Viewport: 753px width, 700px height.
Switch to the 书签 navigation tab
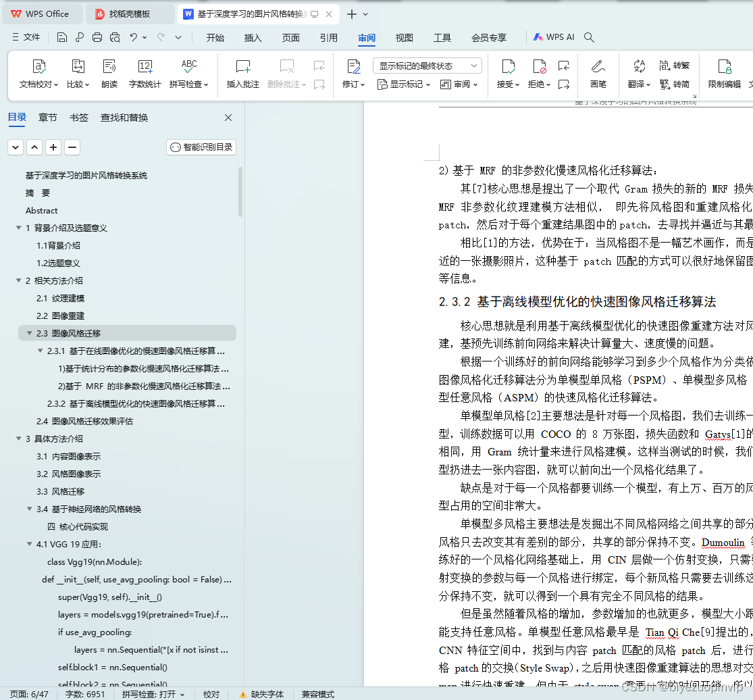click(79, 117)
